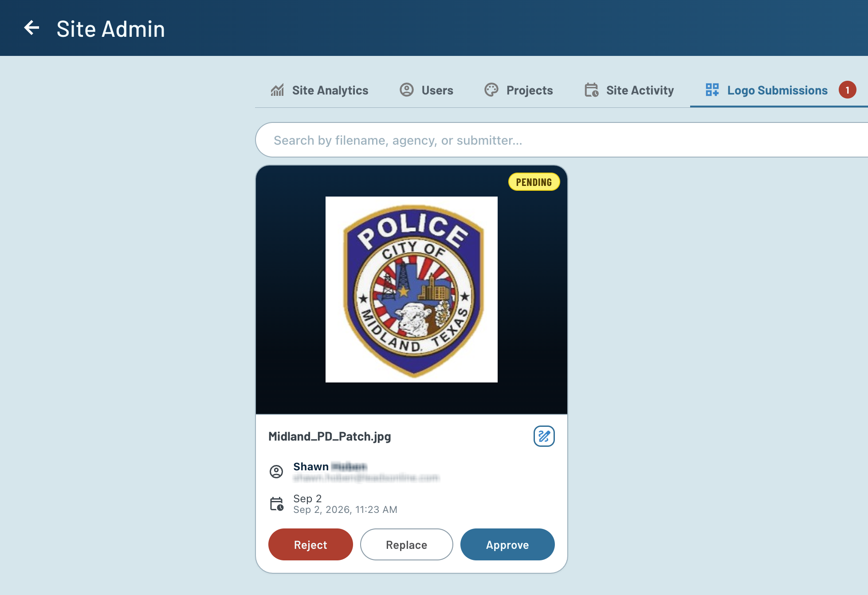The image size is (868, 595).
Task: Click the red notification badge showing 1
Action: 847,90
